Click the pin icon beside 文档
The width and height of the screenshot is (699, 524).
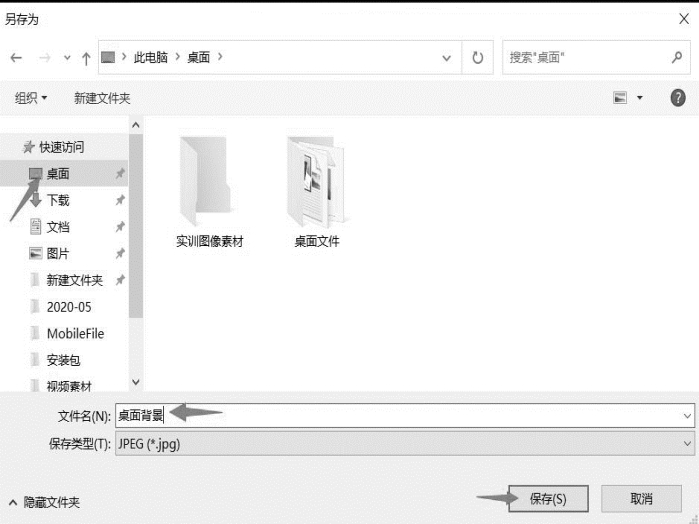[120, 227]
